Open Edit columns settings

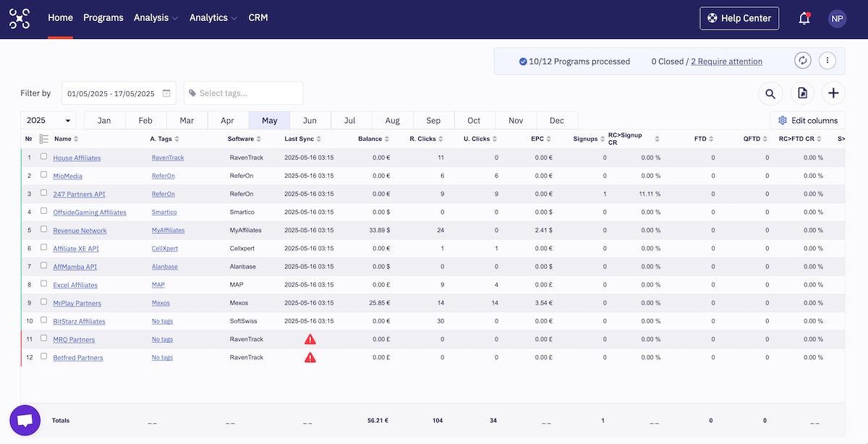click(x=808, y=120)
